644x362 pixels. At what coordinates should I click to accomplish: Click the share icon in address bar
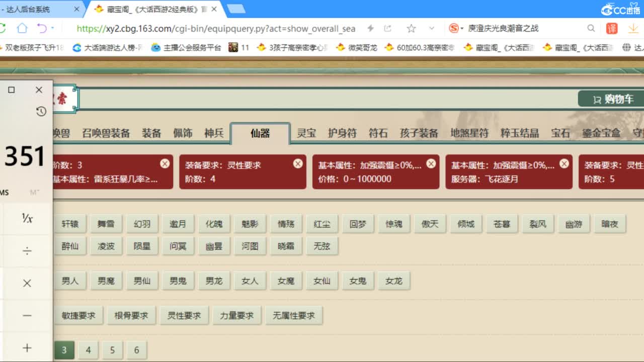pos(388,29)
